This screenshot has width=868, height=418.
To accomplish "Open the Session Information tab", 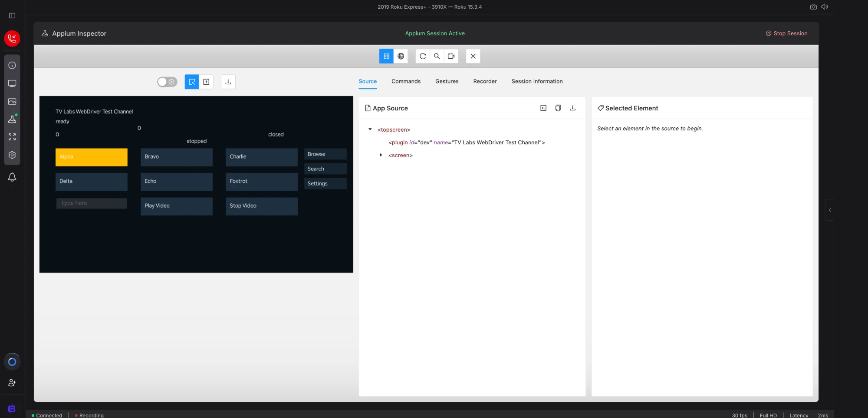I will [537, 81].
